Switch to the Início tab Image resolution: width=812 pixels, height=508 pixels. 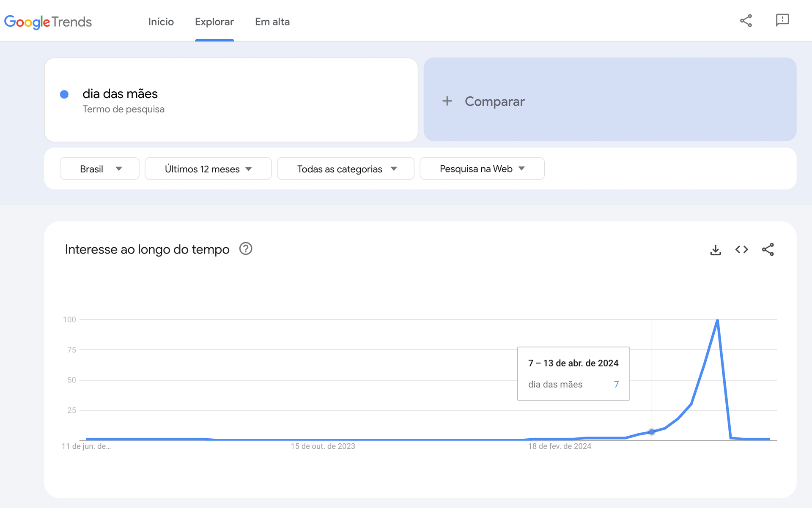pyautogui.click(x=161, y=22)
